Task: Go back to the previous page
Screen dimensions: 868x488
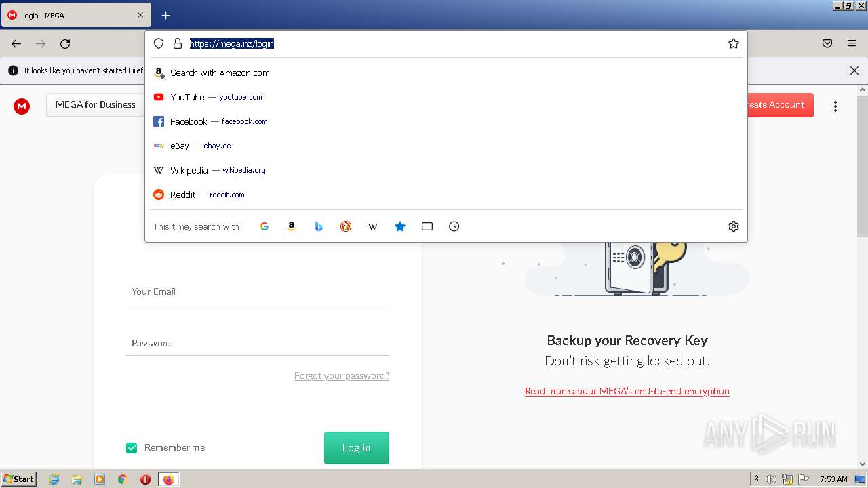Action: tap(16, 43)
